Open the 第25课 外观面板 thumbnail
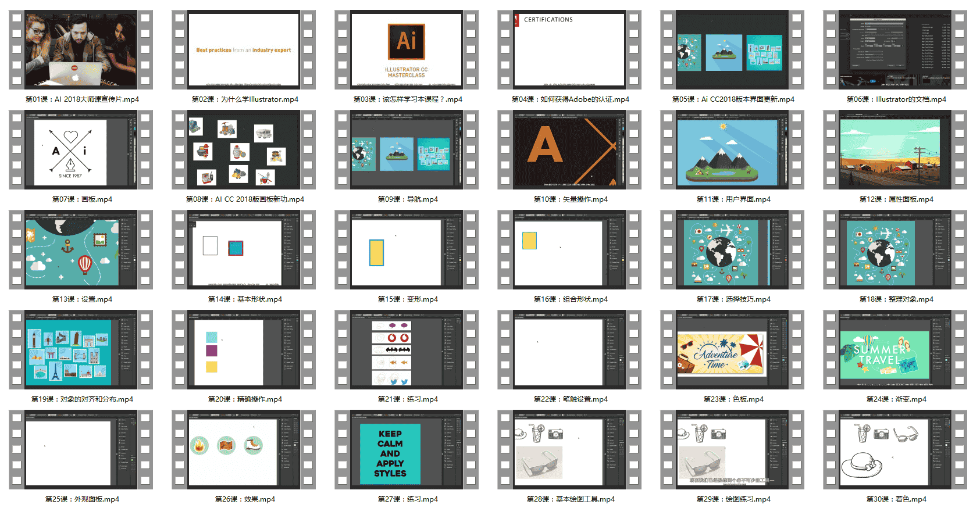Screen dimensions: 980x508 [x=81, y=449]
